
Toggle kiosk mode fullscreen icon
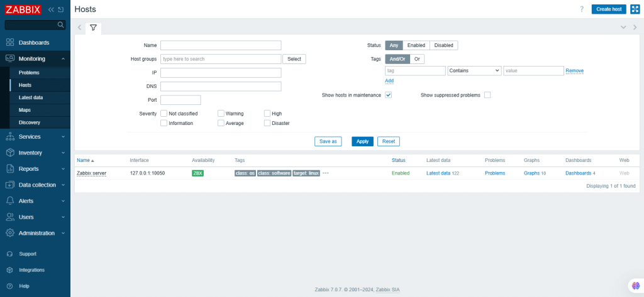635,9
